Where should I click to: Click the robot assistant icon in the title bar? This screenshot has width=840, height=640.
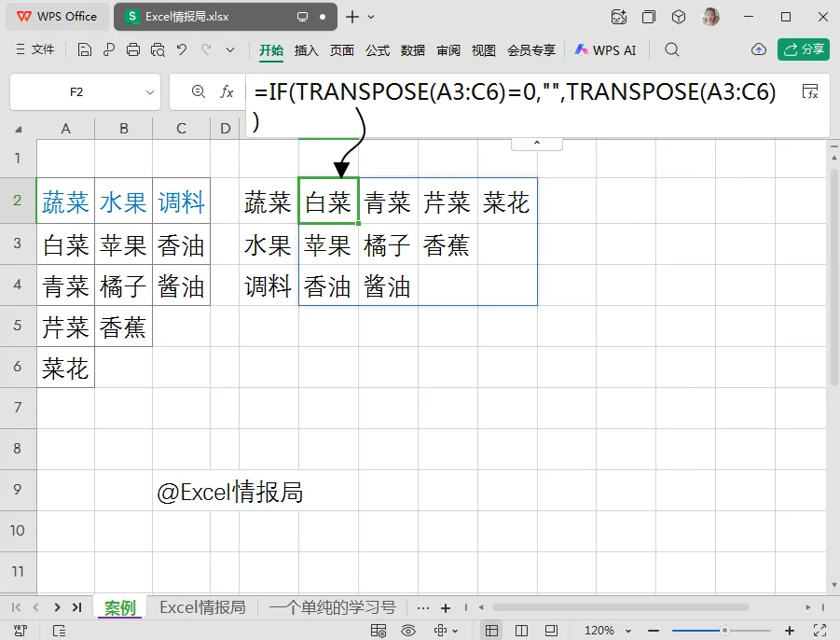[x=619, y=17]
